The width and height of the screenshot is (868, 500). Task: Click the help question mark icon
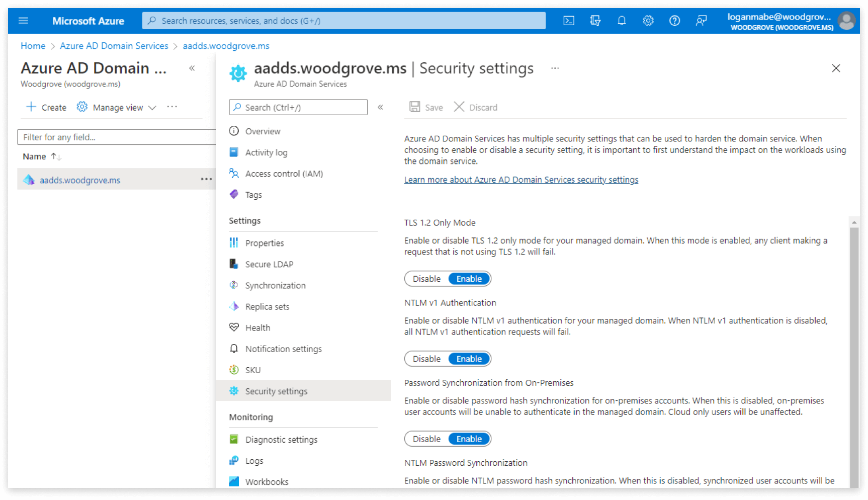[674, 21]
